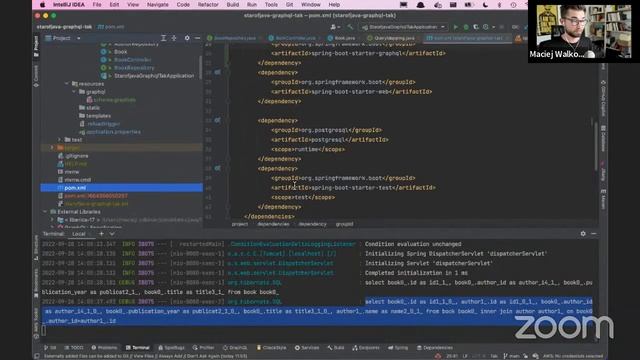The width and height of the screenshot is (640, 360).
Task: Switch to the QueryMapping.java editor tab
Action: click(x=391, y=38)
